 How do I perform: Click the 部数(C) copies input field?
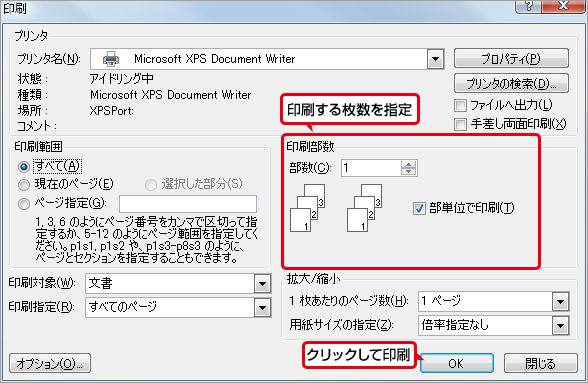point(371,168)
